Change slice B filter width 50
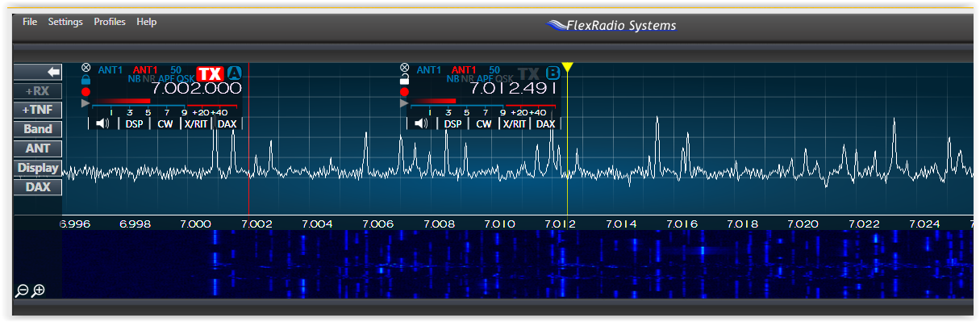This screenshot has width=980, height=322. coord(494,70)
